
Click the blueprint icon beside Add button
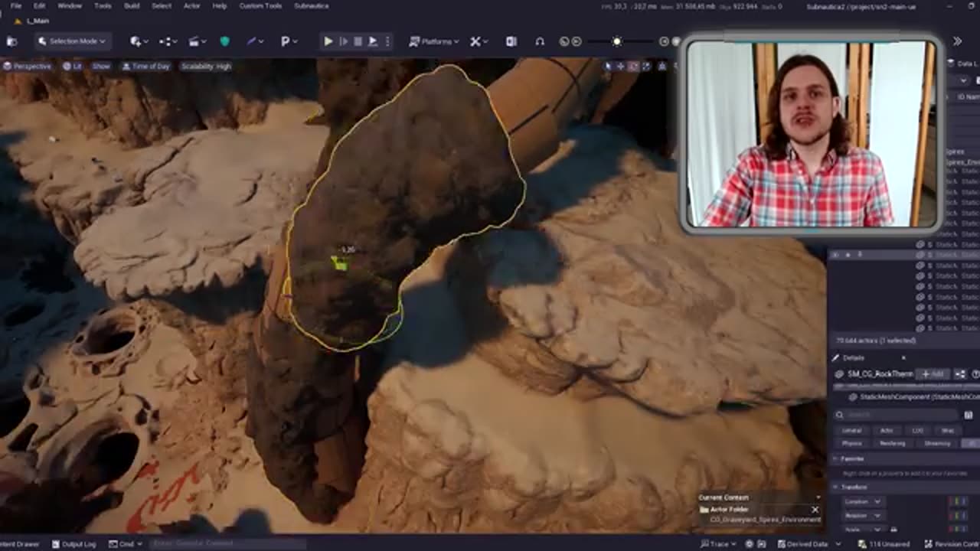(x=959, y=374)
